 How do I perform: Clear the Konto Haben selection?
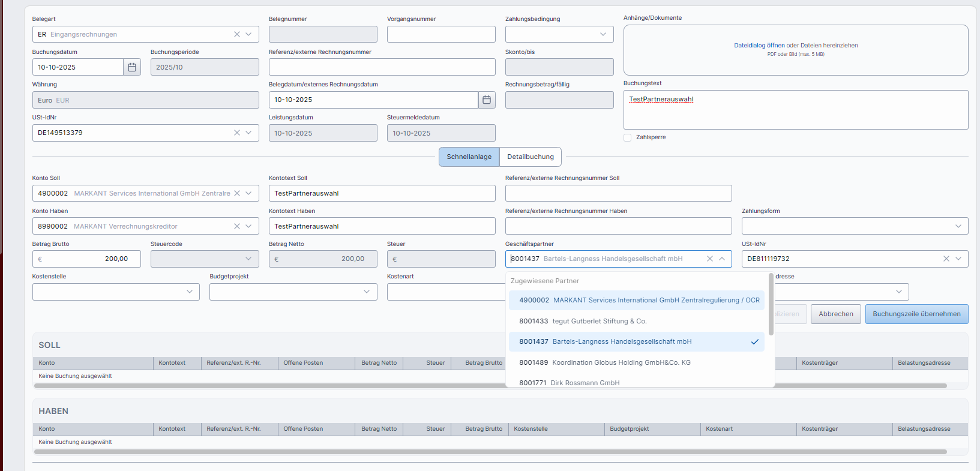tap(237, 226)
